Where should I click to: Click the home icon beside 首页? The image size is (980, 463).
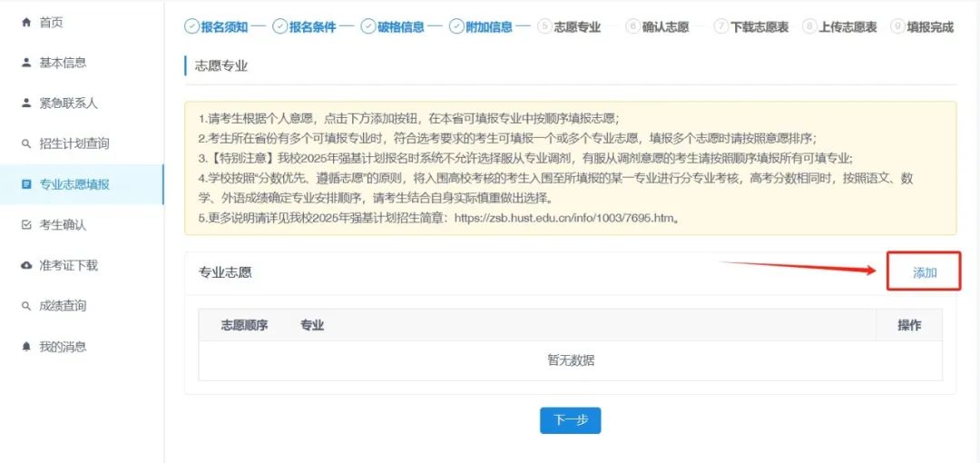tap(25, 22)
